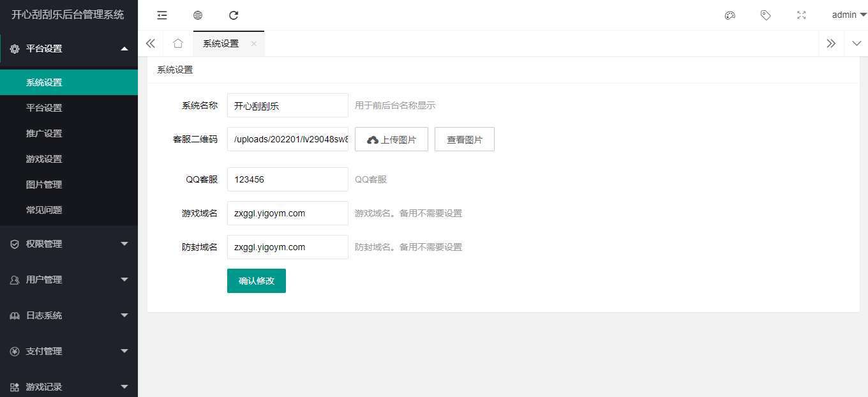Open the theme palette icon
This screenshot has width=868, height=397.
click(730, 15)
